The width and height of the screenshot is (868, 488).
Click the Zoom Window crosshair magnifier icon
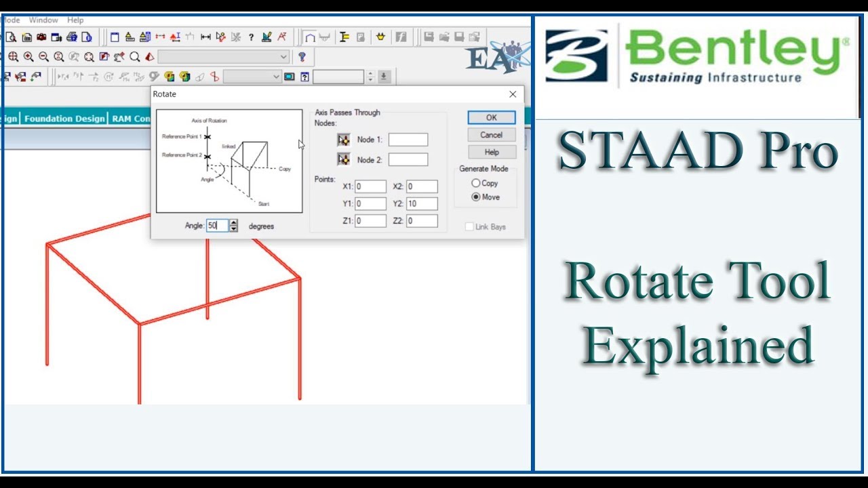pos(13,57)
